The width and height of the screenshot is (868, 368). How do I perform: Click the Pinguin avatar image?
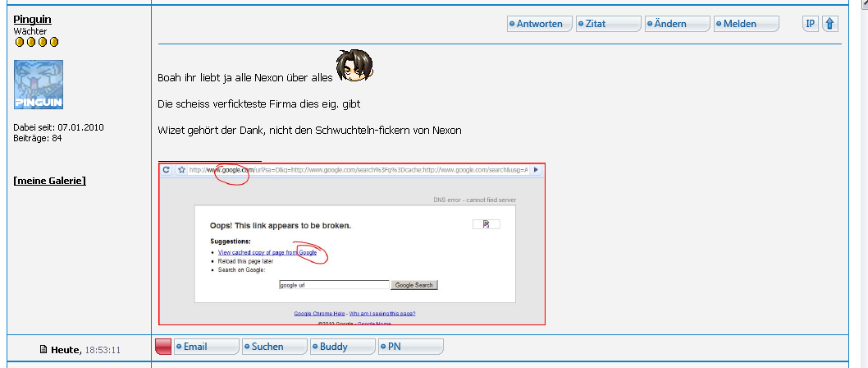(x=39, y=85)
